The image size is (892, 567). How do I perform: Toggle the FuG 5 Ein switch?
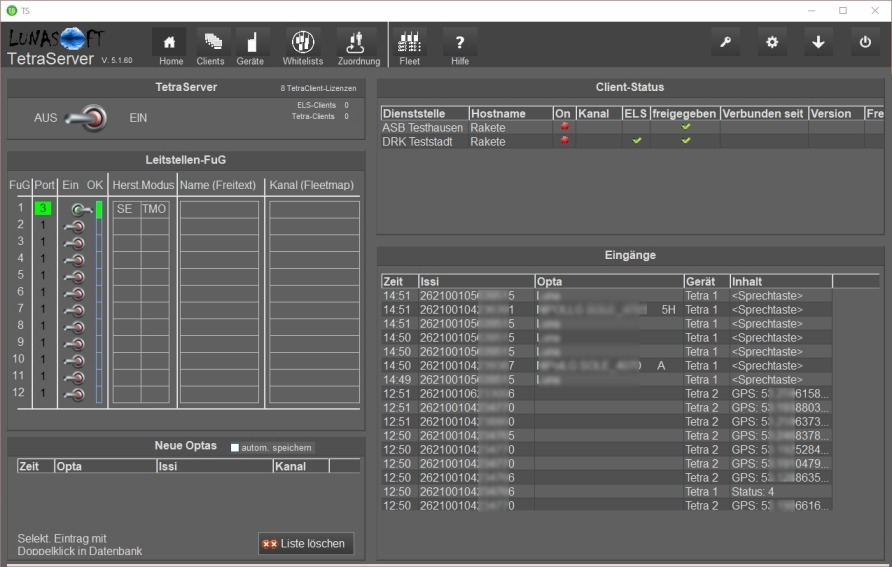coord(74,275)
